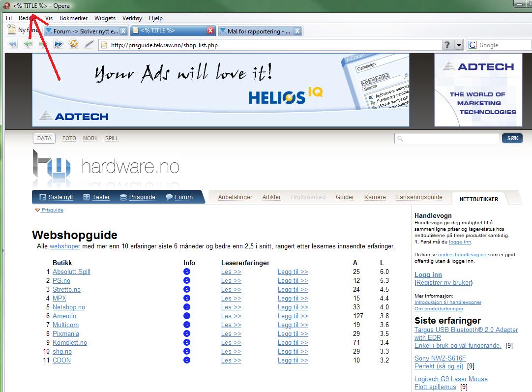The image size is (532, 392).
Task: Click the help question mark in the address bar
Action: 447,45
